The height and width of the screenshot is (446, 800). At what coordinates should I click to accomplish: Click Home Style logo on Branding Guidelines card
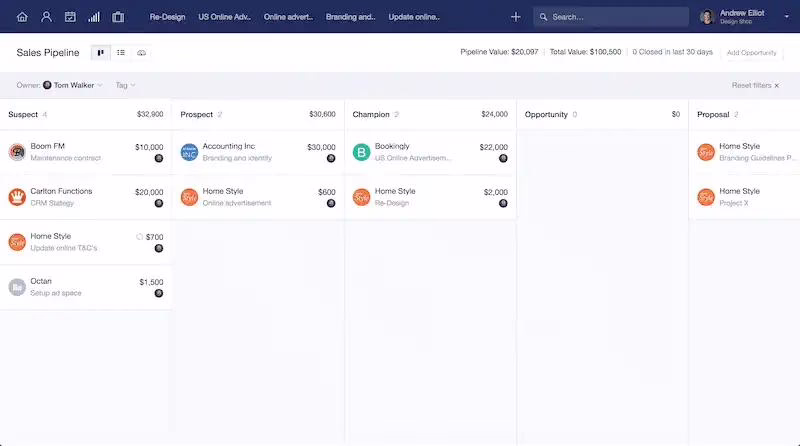(706, 152)
